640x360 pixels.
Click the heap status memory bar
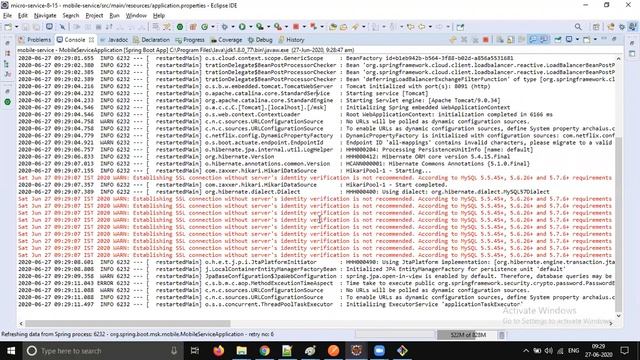click(x=467, y=335)
